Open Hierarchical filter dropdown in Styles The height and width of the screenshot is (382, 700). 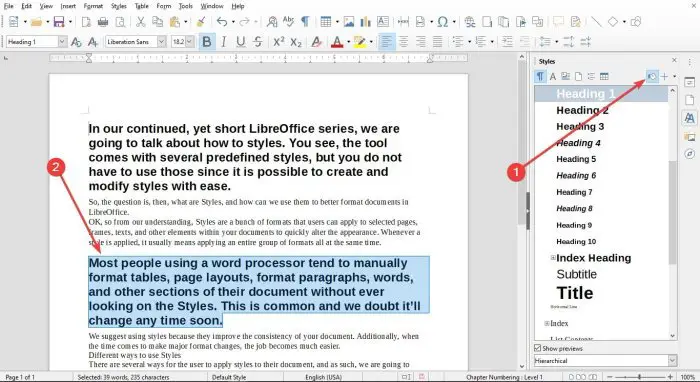coord(672,361)
